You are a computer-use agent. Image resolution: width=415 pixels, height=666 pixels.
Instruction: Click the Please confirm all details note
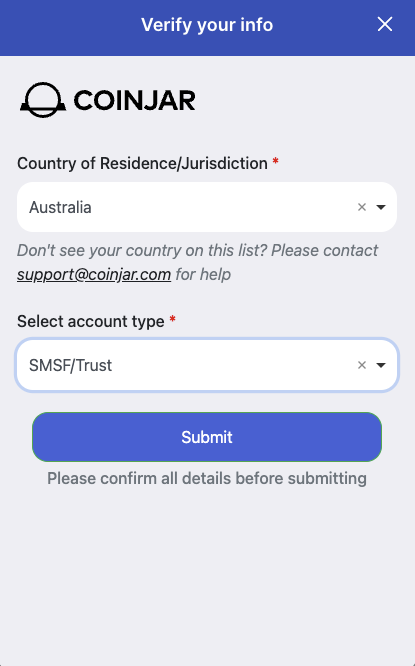[x=207, y=479]
